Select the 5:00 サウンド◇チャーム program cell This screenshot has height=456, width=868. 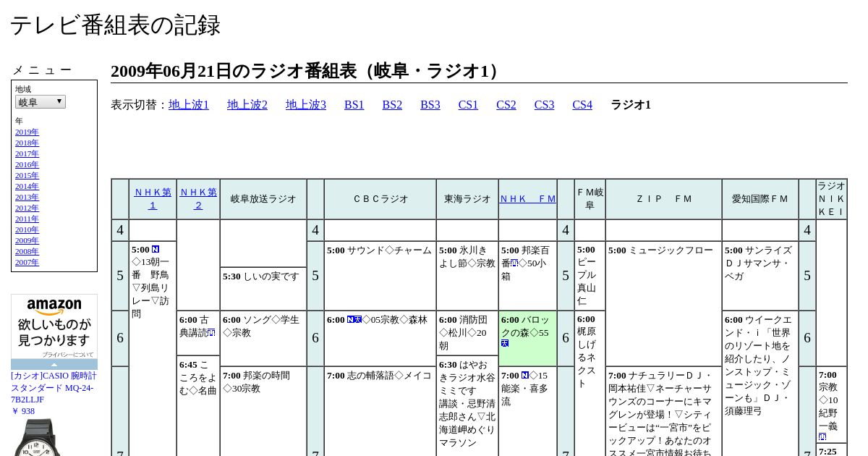click(380, 276)
